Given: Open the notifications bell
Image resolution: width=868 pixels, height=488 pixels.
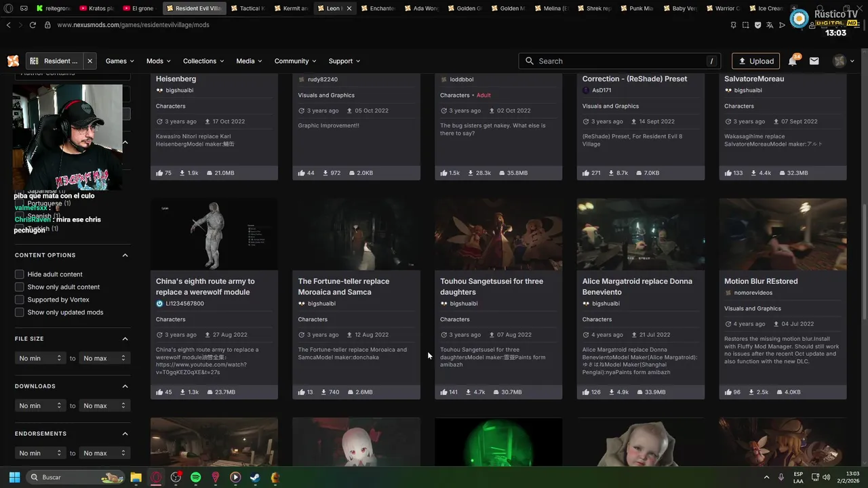Looking at the screenshot, I should [793, 61].
